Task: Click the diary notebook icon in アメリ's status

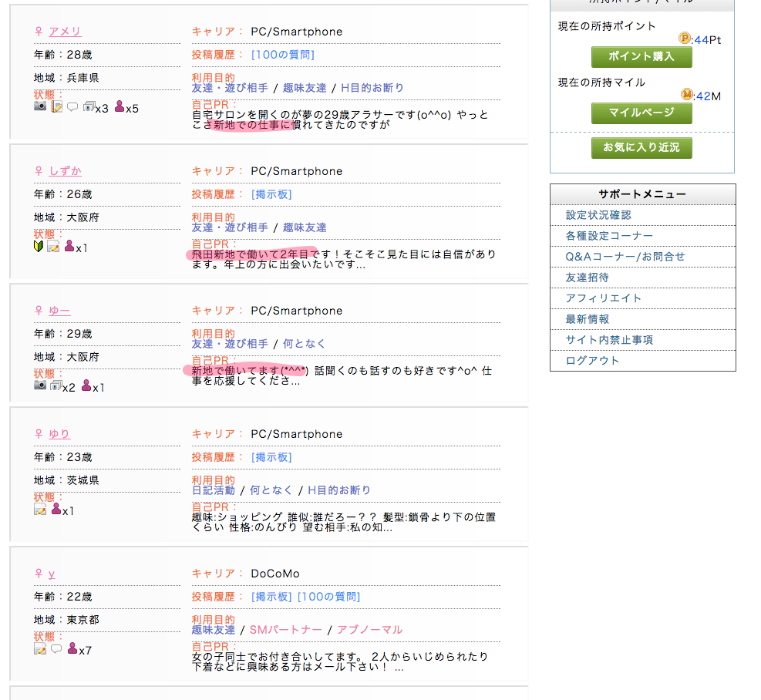Action: pos(57,107)
